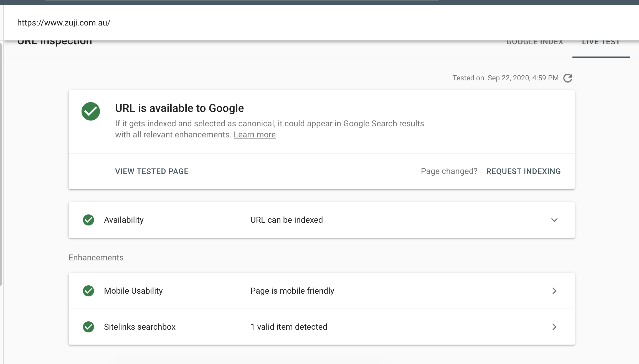Open Sitelinks searchbox details via its arrow

pos(554,327)
